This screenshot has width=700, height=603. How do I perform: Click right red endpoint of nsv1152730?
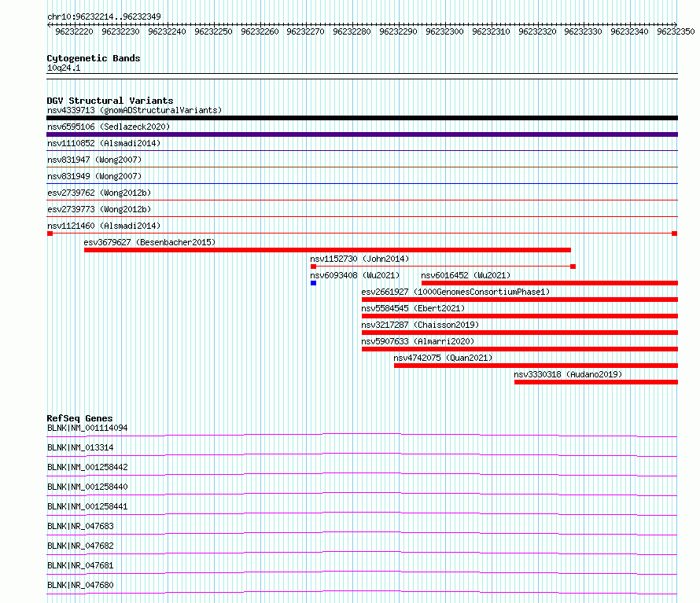pos(573,267)
